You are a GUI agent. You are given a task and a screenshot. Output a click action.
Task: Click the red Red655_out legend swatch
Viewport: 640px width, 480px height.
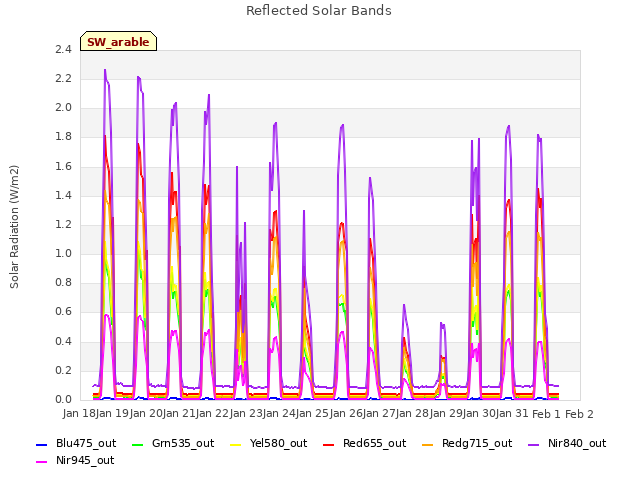pos(329,444)
